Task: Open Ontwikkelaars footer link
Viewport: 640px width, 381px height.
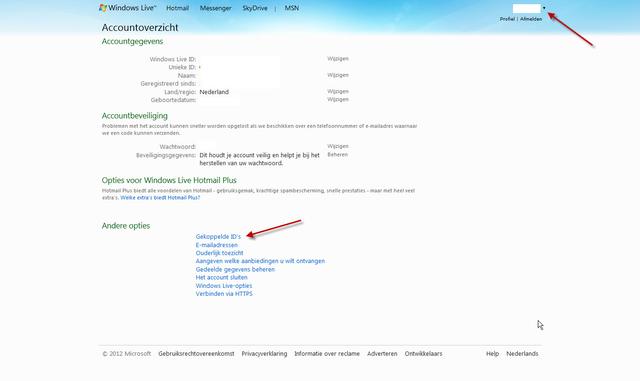Action: point(423,354)
